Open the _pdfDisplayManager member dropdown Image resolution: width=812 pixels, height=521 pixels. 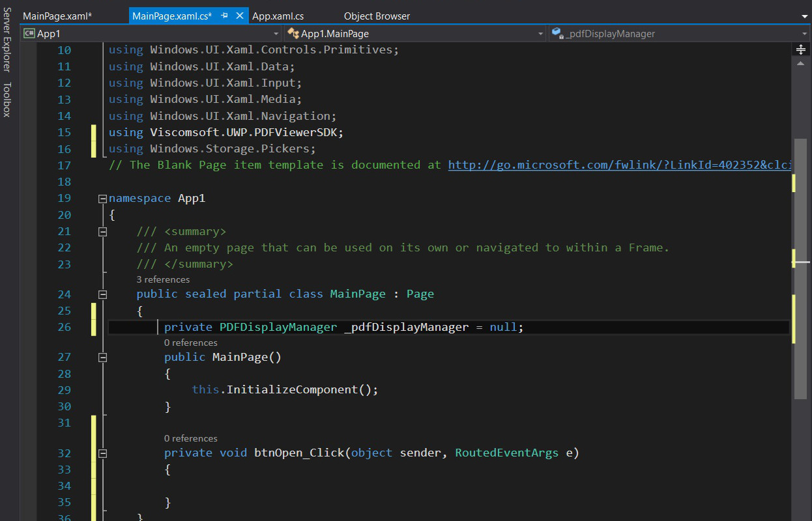[x=804, y=33]
